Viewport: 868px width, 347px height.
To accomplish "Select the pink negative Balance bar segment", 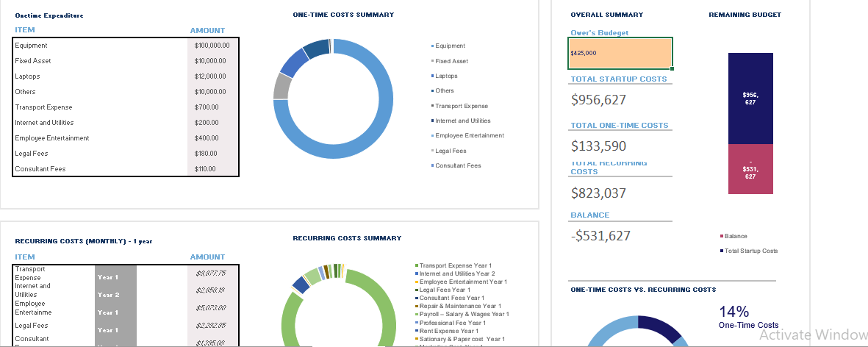I will [x=750, y=169].
